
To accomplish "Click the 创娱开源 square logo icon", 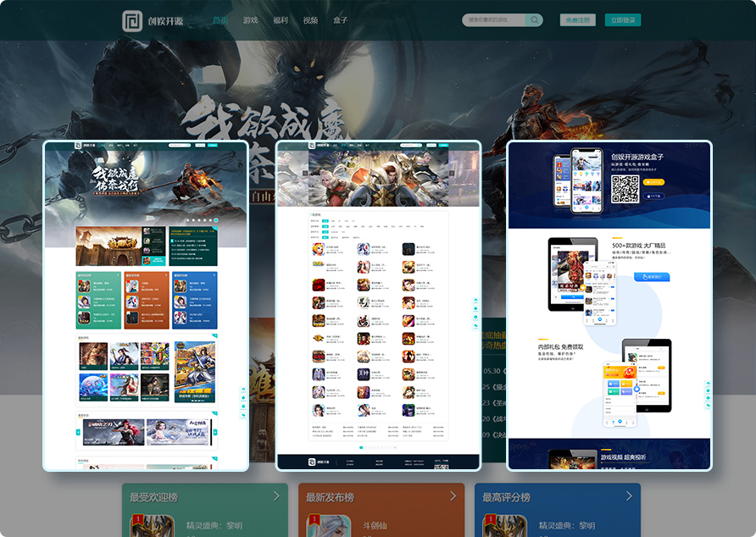I will 132,20.
